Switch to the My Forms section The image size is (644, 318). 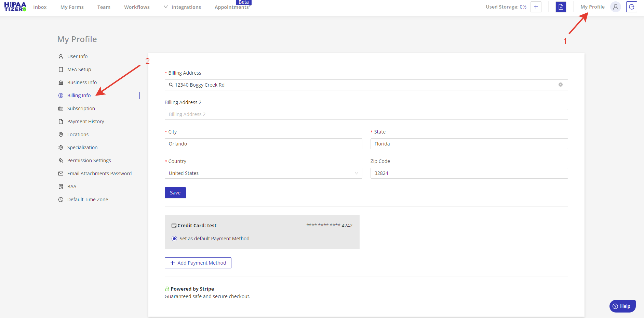(72, 7)
